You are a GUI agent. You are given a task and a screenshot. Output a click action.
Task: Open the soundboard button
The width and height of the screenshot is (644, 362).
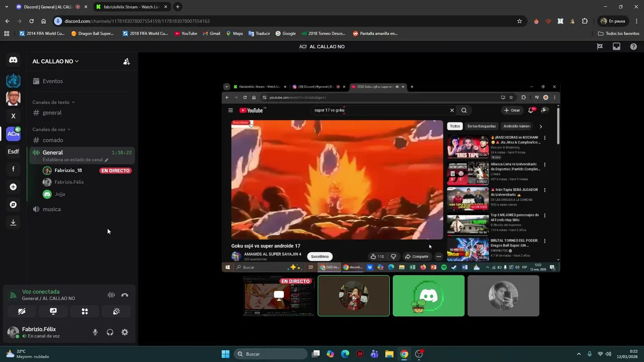coord(116,311)
